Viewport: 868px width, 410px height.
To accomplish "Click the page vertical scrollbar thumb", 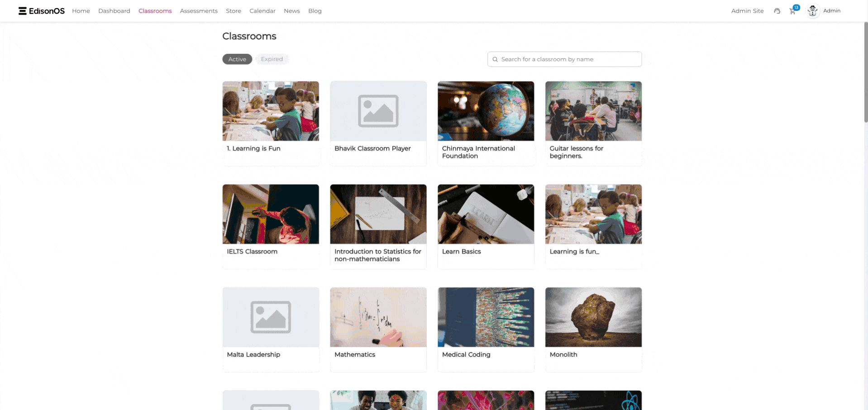I will click(866, 72).
